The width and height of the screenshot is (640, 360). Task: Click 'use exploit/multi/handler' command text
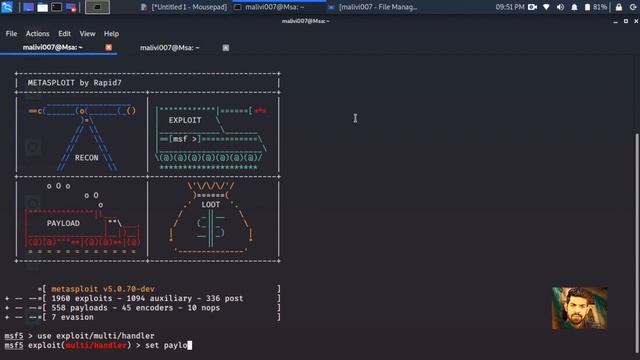click(96, 336)
